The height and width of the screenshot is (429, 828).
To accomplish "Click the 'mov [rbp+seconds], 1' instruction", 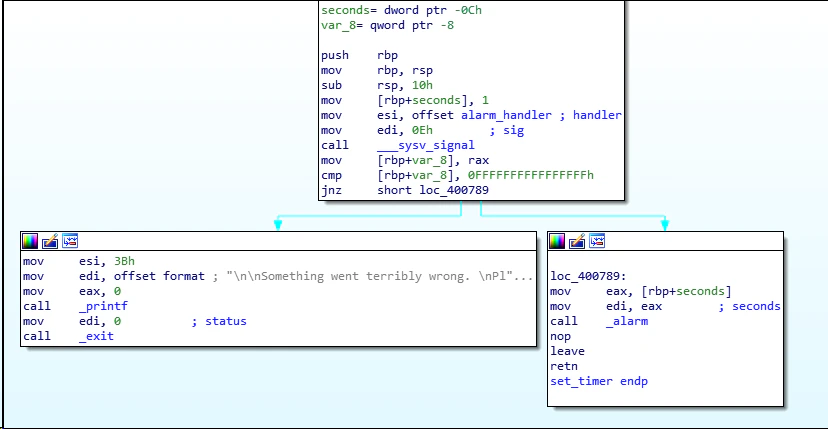I will point(405,100).
